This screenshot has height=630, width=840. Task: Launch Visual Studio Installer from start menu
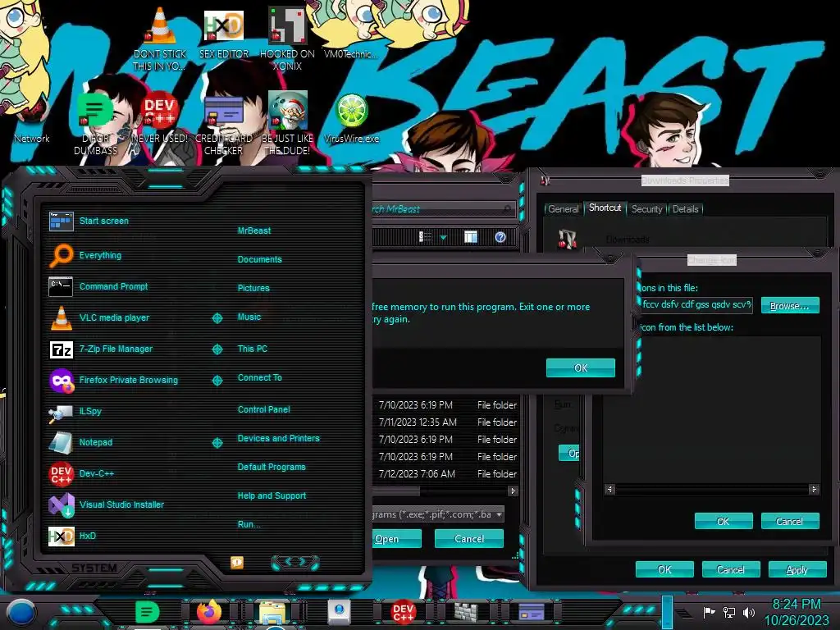(106, 504)
